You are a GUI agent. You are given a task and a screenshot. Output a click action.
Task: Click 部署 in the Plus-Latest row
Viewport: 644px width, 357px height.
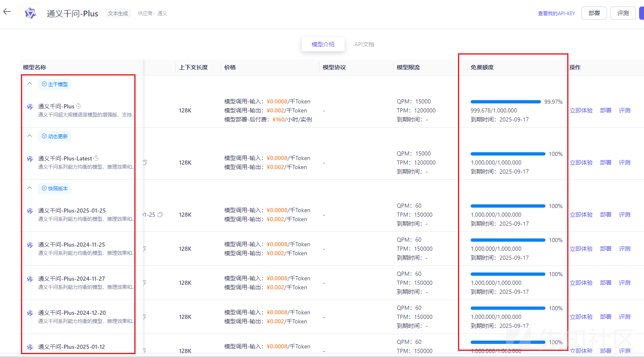[x=606, y=162]
